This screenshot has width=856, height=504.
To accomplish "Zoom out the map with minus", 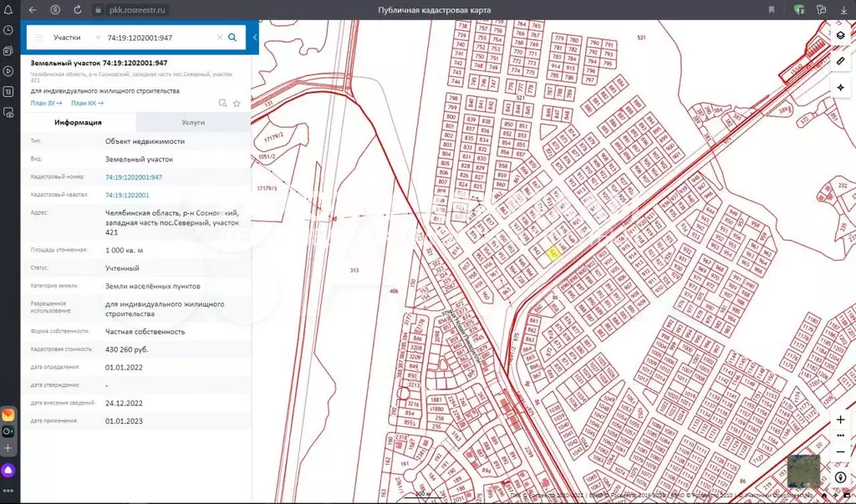I will (841, 452).
